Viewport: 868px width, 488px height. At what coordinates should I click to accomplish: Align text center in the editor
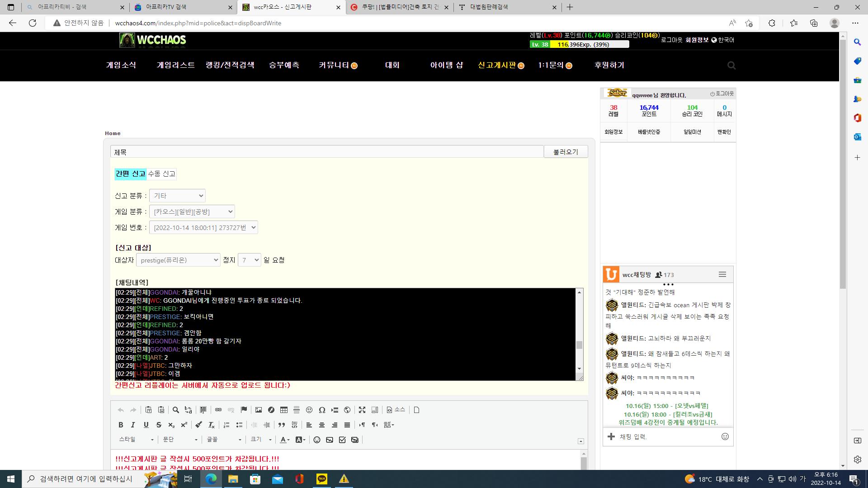[x=322, y=425]
